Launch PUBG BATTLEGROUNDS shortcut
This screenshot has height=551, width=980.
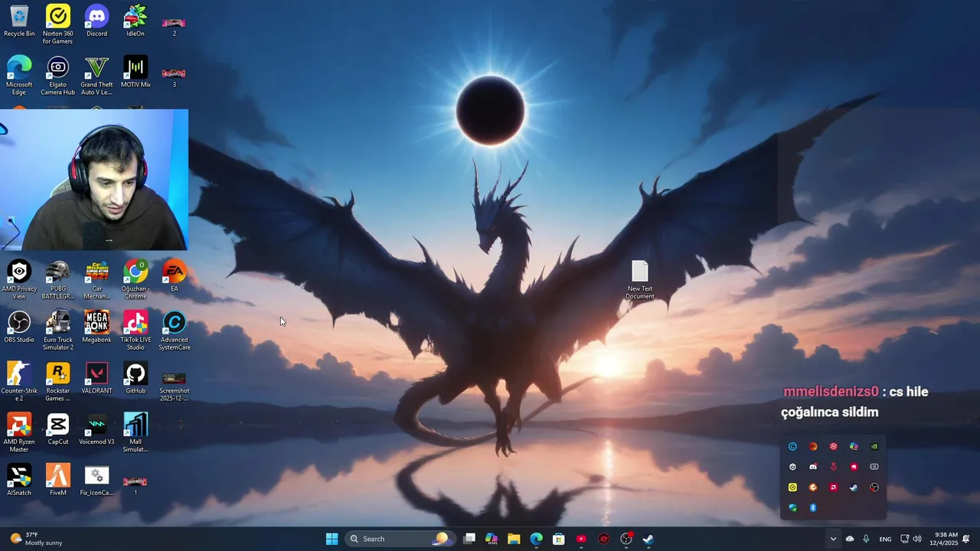pos(57,279)
